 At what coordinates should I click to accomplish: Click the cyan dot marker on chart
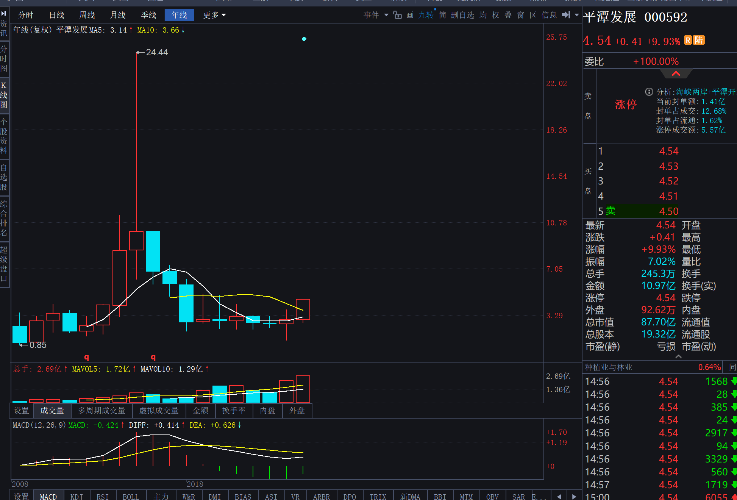304,39
